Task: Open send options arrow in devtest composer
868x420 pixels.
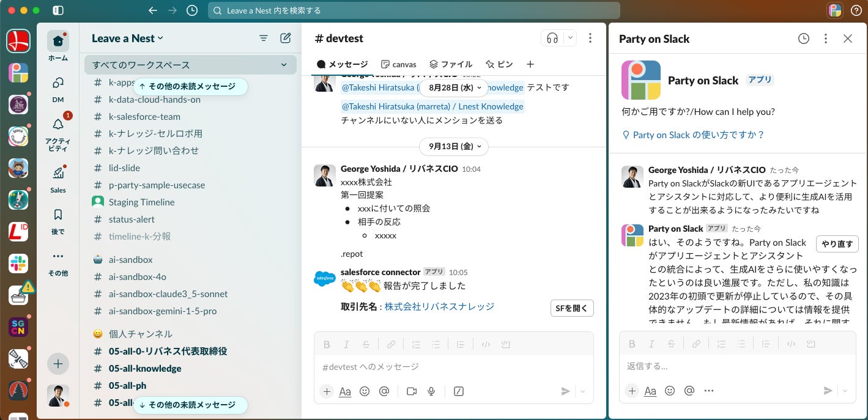Action: 583,391
